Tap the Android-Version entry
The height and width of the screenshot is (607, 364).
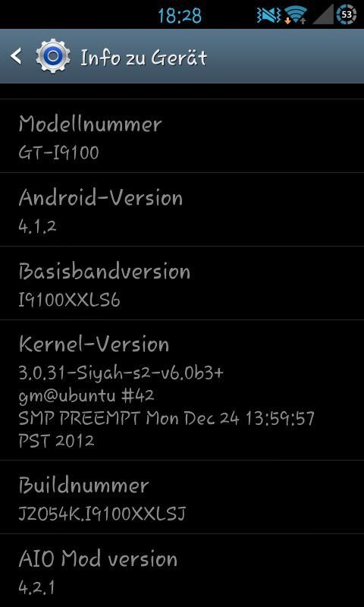coord(182,209)
